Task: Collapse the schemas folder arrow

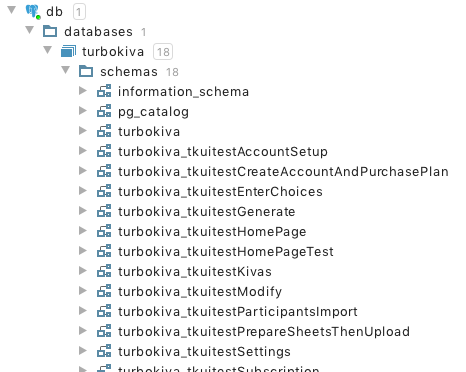Action: click(66, 70)
